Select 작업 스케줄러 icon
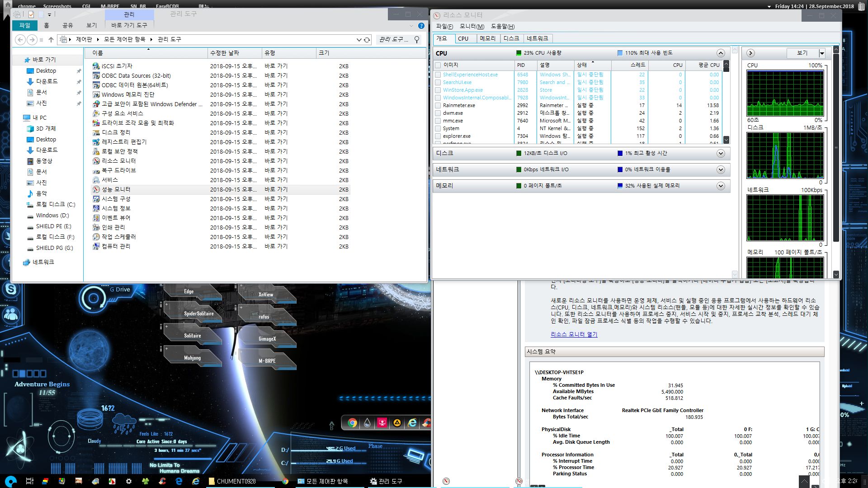 point(96,237)
